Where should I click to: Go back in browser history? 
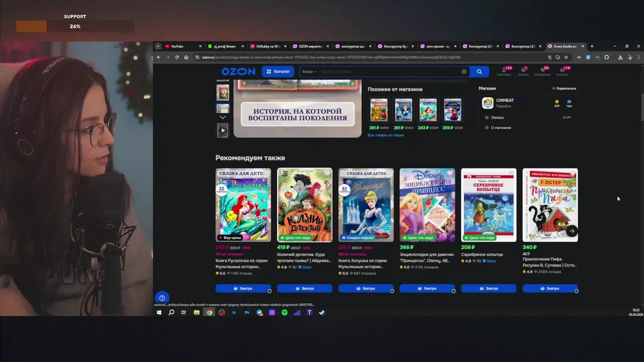(158, 57)
